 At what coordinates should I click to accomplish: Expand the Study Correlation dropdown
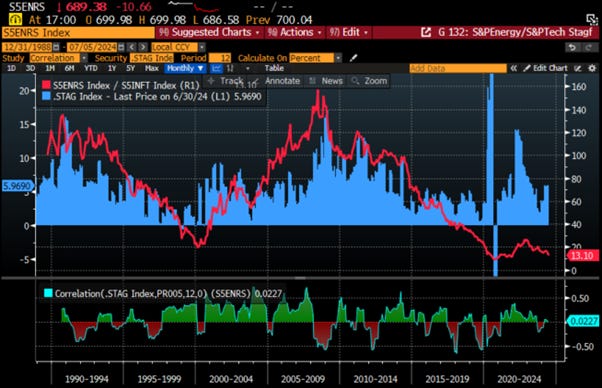tap(84, 58)
